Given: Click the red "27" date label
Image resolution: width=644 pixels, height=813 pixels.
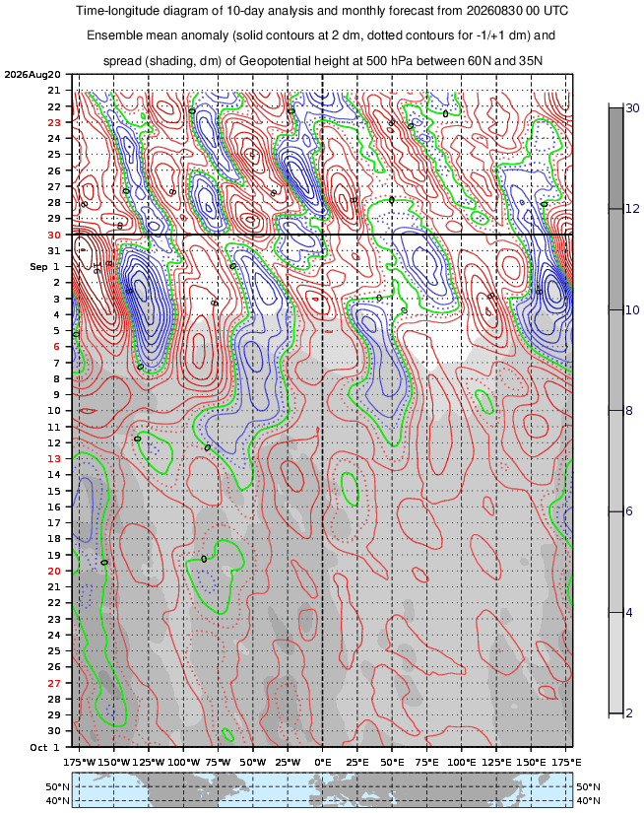Looking at the screenshot, I should [x=54, y=683].
